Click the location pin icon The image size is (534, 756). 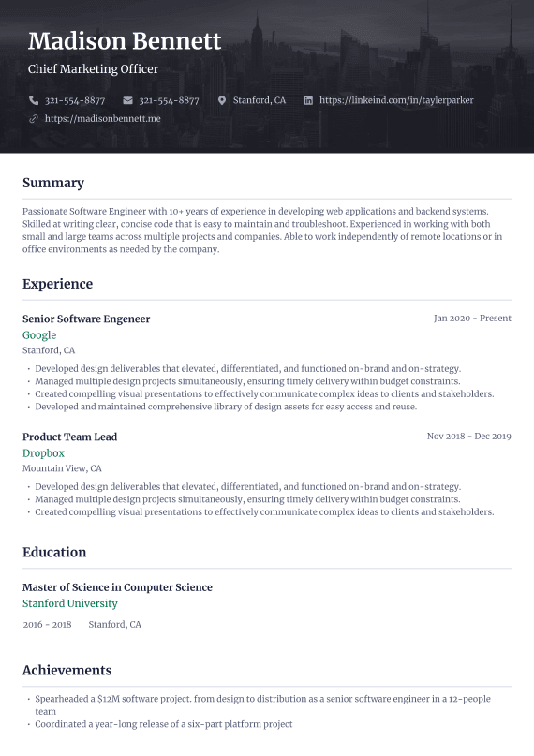[222, 100]
